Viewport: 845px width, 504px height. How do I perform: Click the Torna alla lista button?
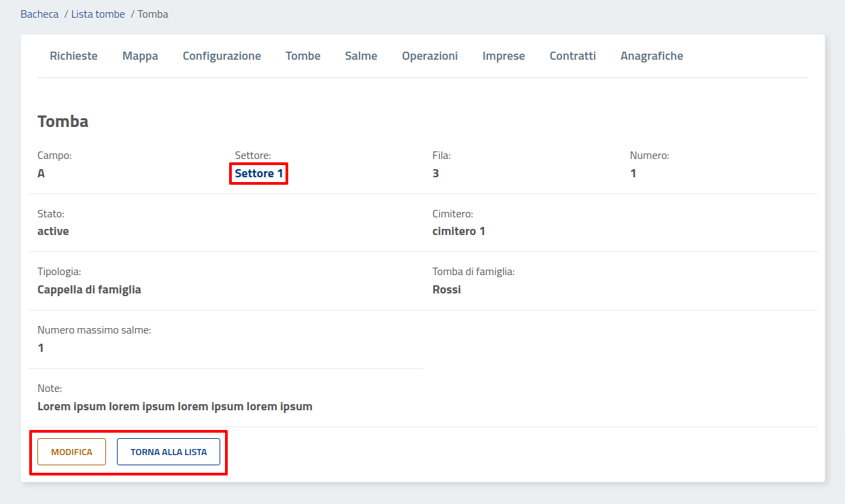click(x=169, y=452)
